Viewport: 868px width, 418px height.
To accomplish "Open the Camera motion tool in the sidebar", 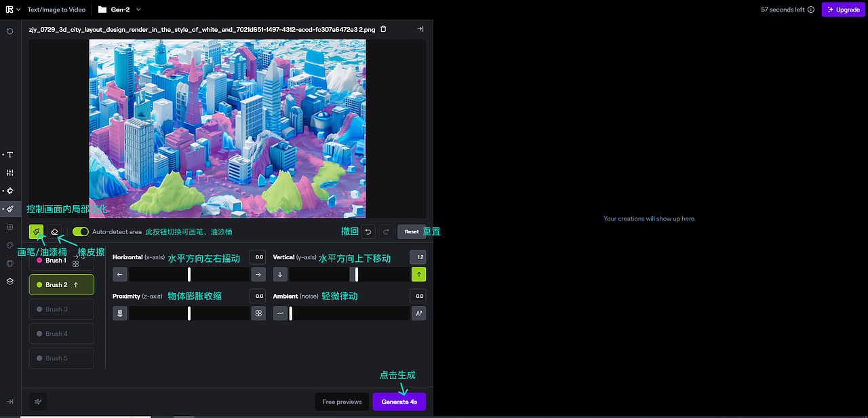I will 9,191.
